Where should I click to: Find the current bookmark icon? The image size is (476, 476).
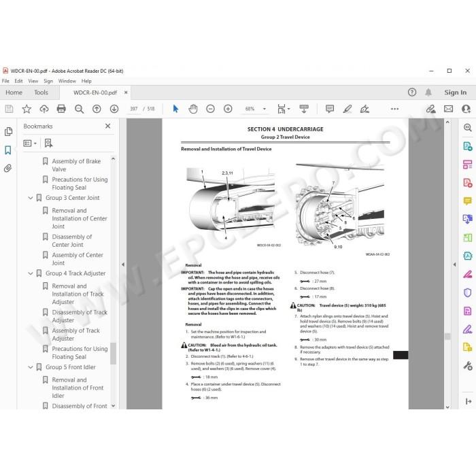click(x=48, y=143)
